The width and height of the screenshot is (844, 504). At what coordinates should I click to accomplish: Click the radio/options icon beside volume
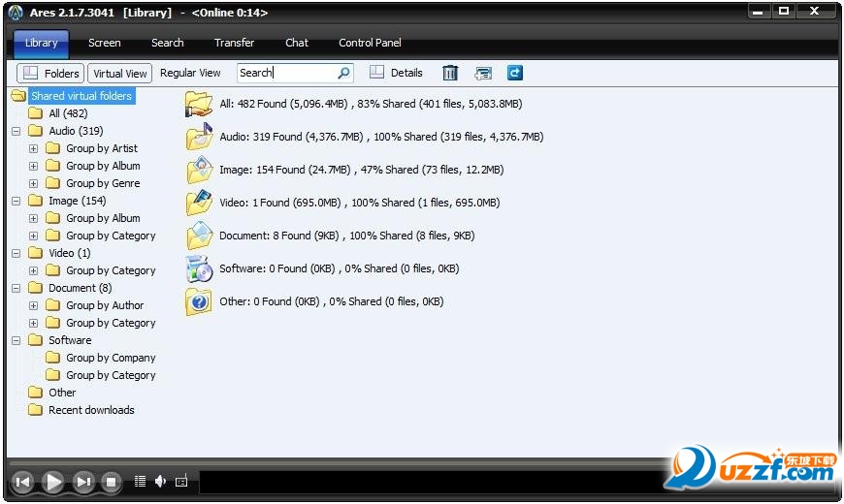[x=181, y=482]
